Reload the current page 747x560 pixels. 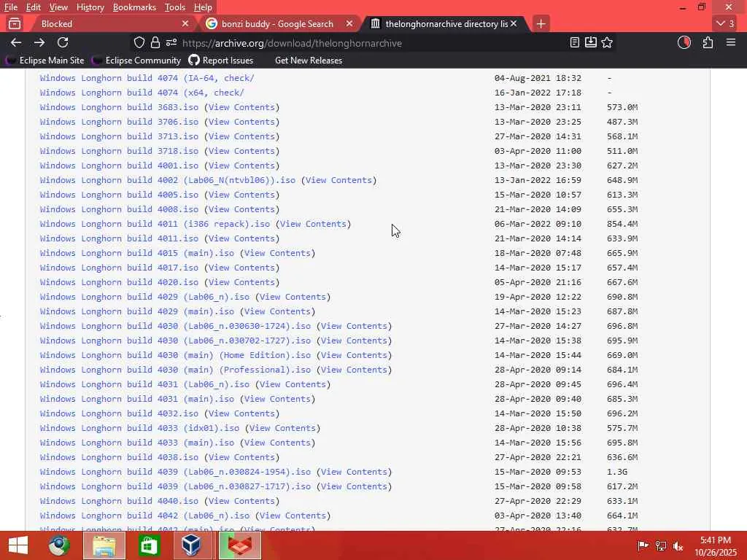click(63, 43)
